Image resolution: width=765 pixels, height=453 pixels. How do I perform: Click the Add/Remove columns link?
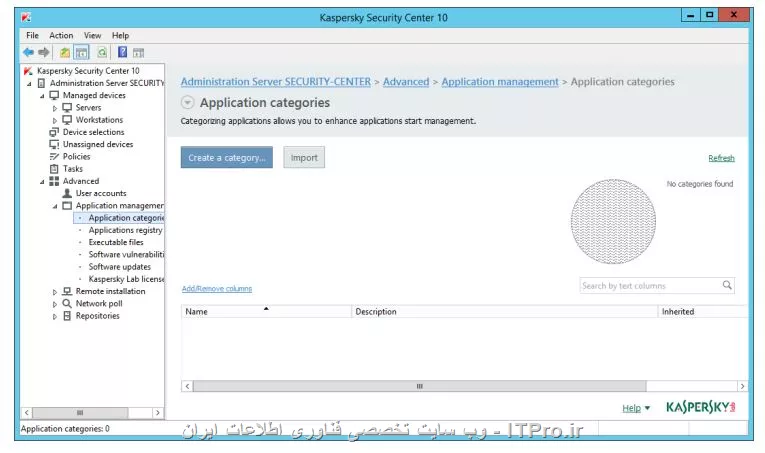pyautogui.click(x=217, y=289)
